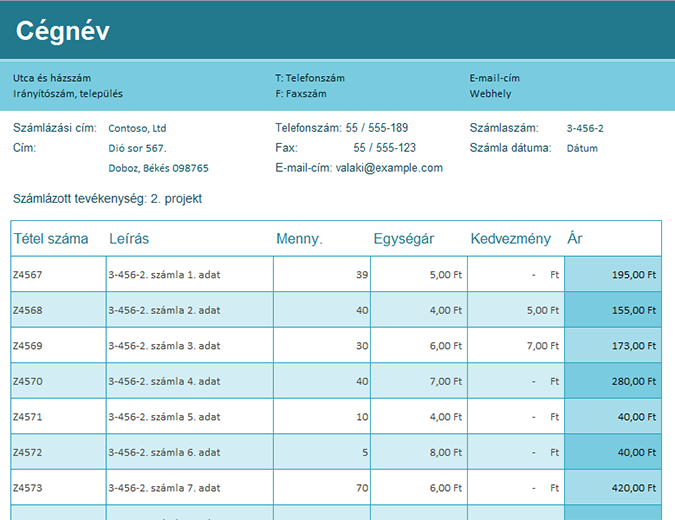
Task: Click the 'Számla dátuma:' label
Action: click(510, 148)
